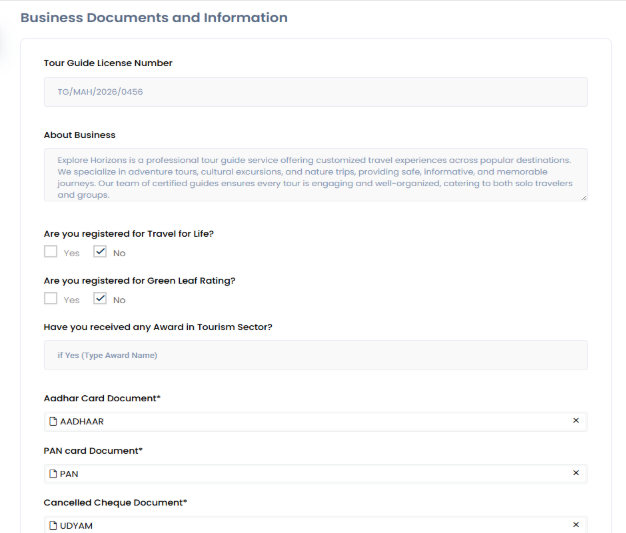The height and width of the screenshot is (533, 626).
Task: Check Yes for Green Leaf Rating
Action: [x=51, y=299]
